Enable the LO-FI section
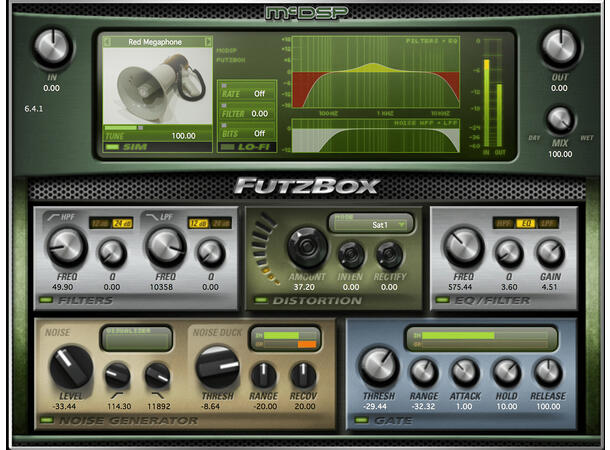 click(x=227, y=147)
